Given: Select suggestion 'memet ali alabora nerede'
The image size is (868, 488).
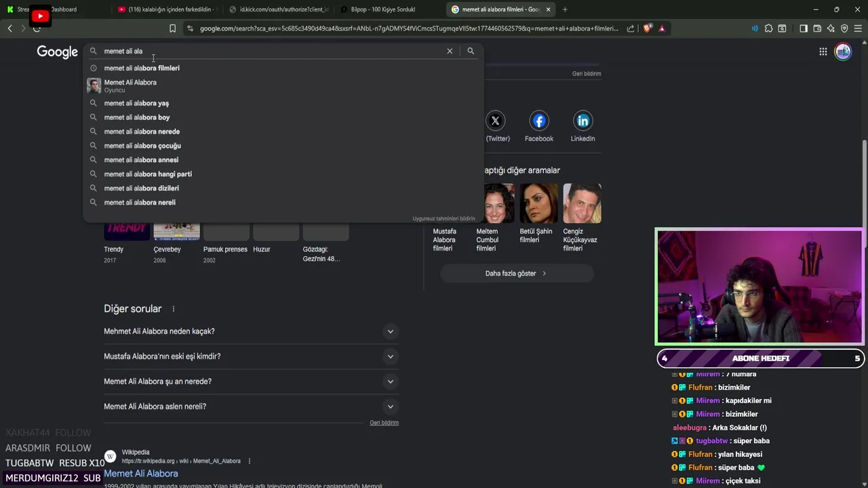Looking at the screenshot, I should click(283, 131).
